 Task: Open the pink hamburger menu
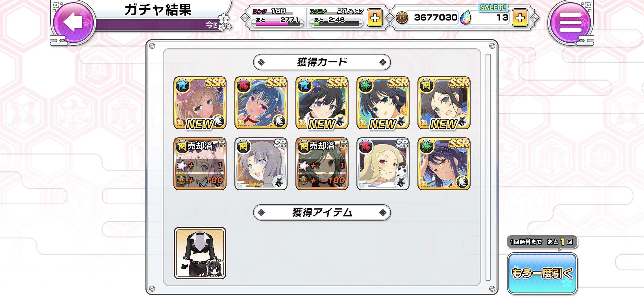(570, 22)
